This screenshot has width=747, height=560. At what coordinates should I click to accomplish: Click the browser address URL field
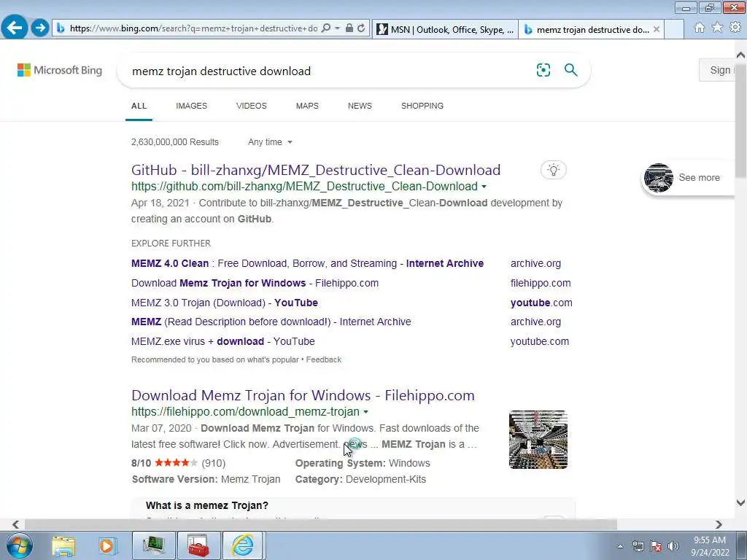[x=193, y=28]
